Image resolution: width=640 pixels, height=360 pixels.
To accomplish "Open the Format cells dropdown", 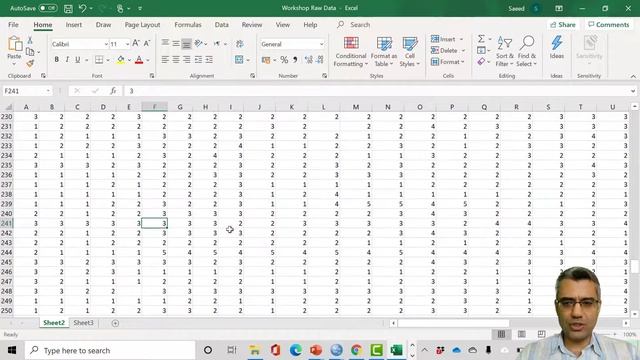I will (463, 62).
